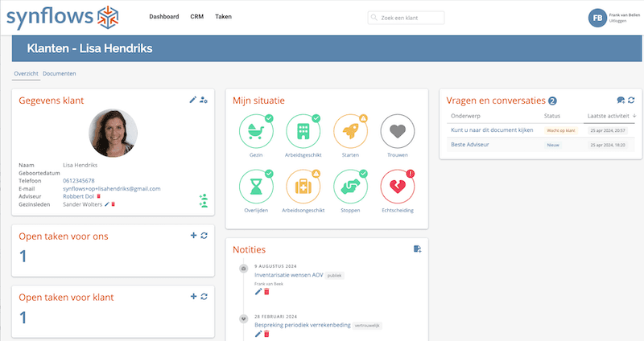The image size is (644, 341).
Task: Click the add adviseur green person icon
Action: [x=204, y=197]
